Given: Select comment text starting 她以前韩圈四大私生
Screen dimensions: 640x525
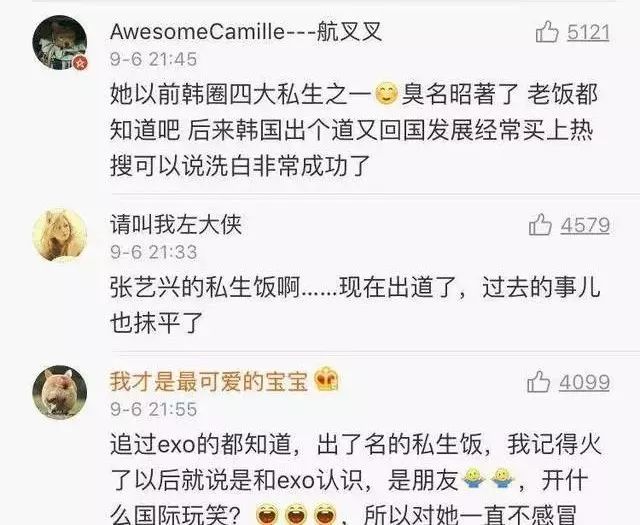Looking at the screenshot, I should pos(354,130).
